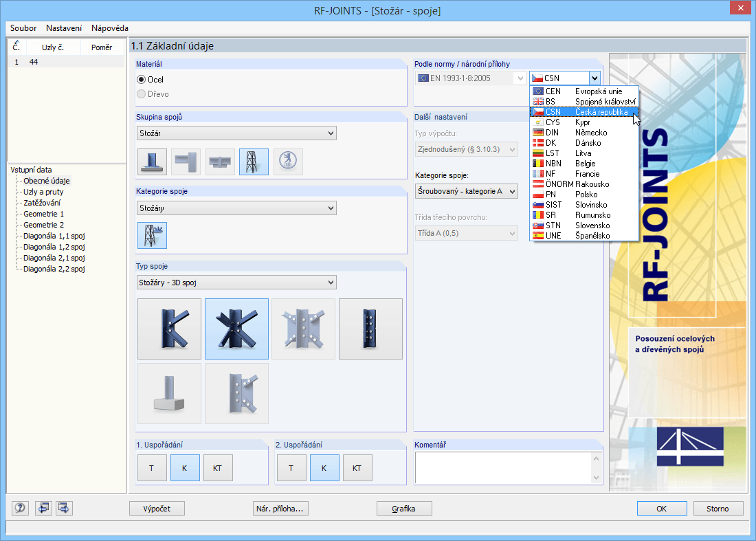The image size is (756, 541).
Task: Click the next table arrow icon
Action: coord(64,508)
